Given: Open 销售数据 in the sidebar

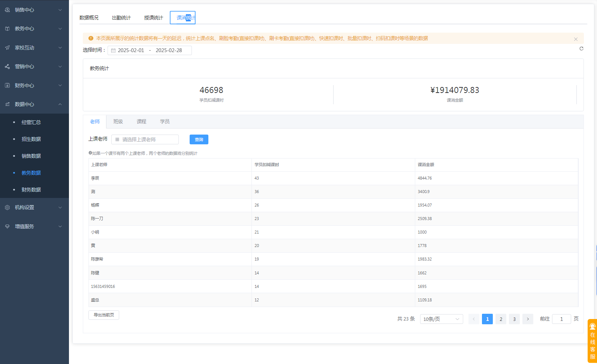Looking at the screenshot, I should 31,156.
